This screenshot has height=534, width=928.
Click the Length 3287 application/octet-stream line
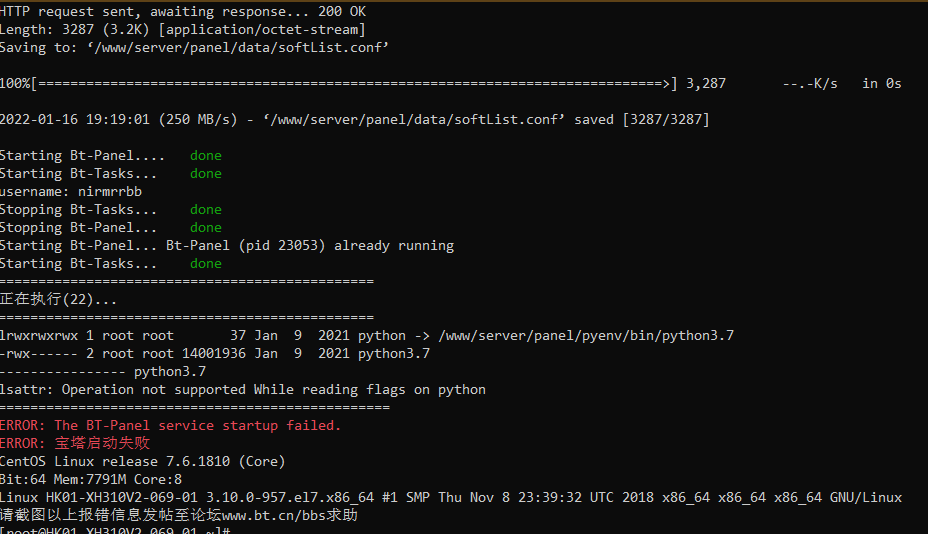[183, 30]
